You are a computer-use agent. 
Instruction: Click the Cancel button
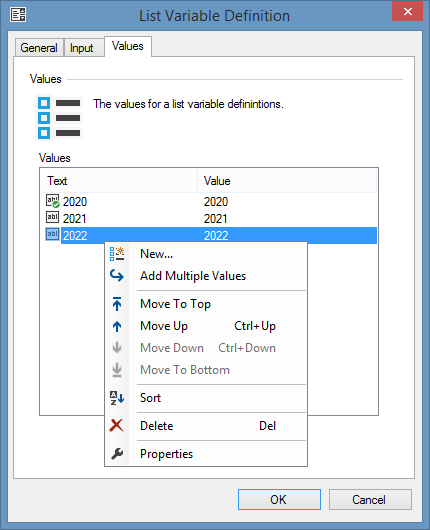370,499
